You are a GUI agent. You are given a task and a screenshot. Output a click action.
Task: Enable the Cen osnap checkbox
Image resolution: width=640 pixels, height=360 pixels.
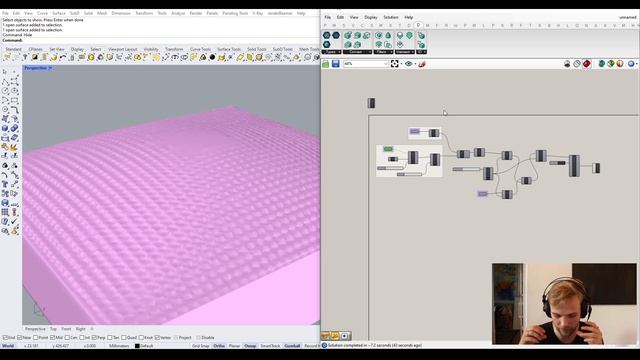pyautogui.click(x=67, y=338)
